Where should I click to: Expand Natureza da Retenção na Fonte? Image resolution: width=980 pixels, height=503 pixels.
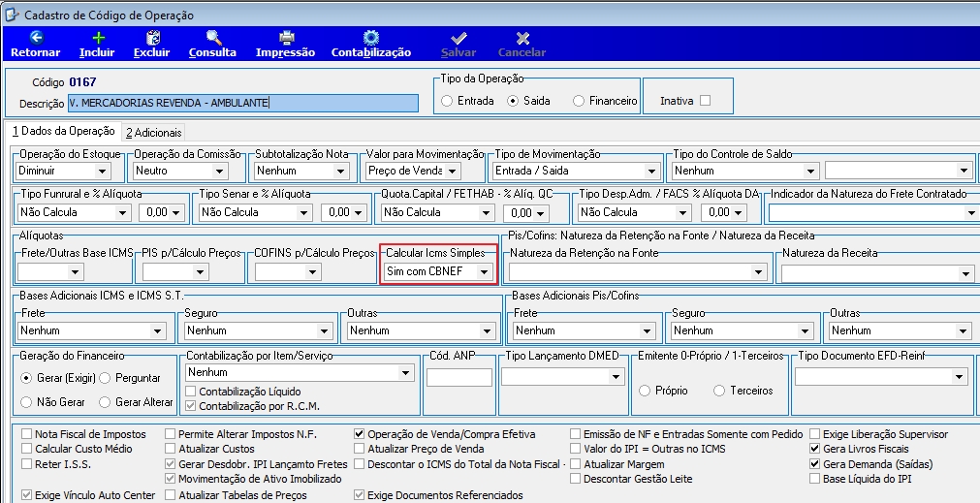coord(759,271)
